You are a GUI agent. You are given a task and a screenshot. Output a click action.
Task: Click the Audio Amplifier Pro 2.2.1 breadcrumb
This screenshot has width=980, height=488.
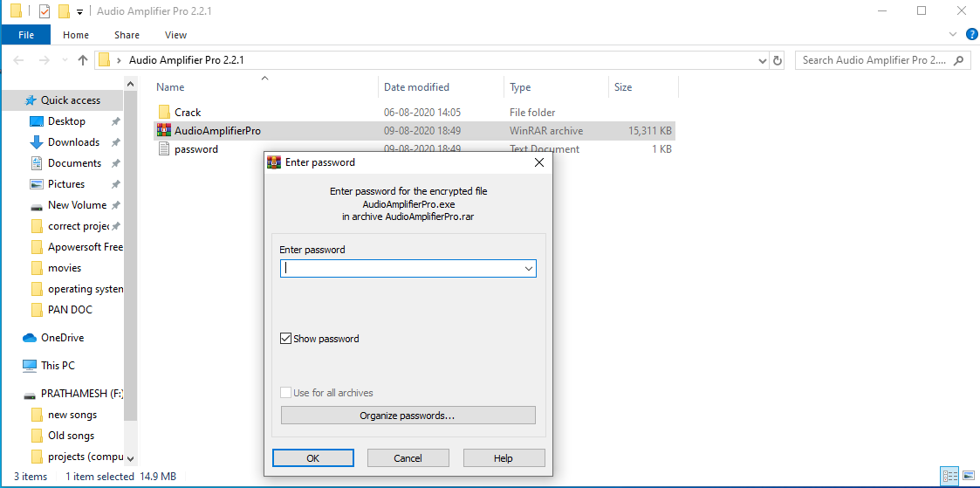[186, 60]
